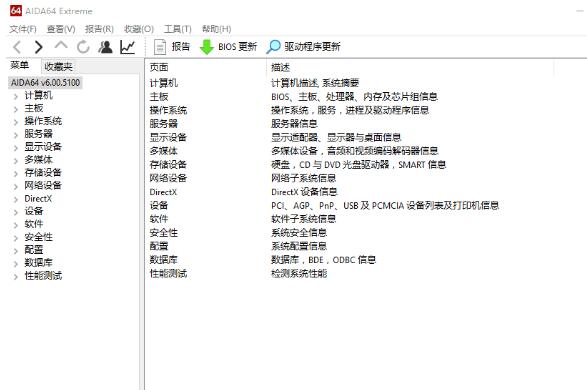Screen dimensions: 587x390
Task: Expand the 计算机 tree node
Action: [16, 97]
